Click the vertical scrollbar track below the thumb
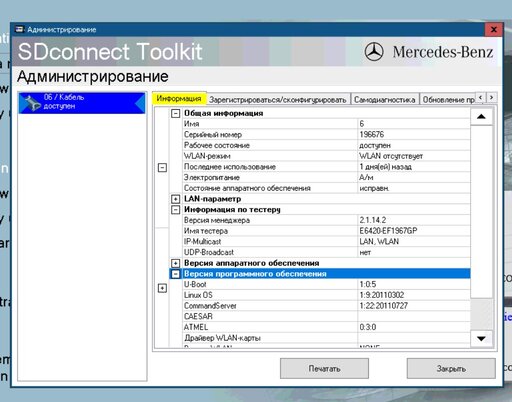This screenshot has width=512, height=402. pyautogui.click(x=481, y=314)
